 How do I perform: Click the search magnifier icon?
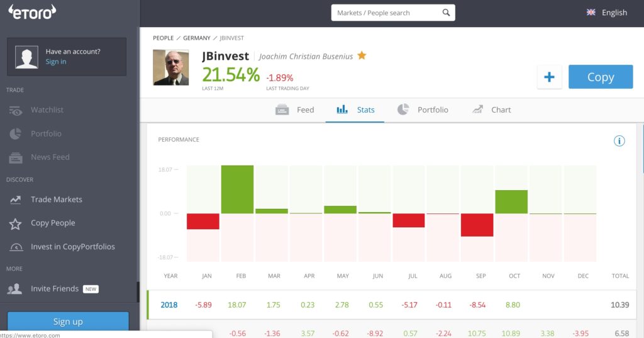pyautogui.click(x=446, y=13)
